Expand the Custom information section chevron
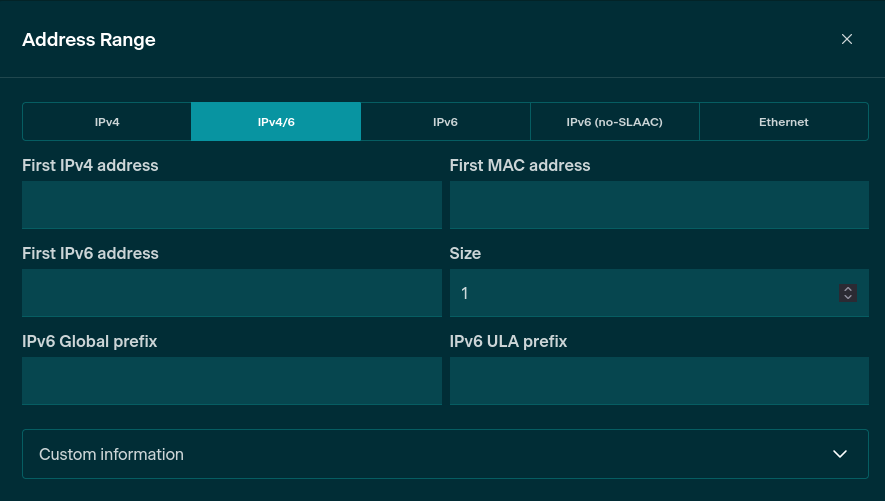 (x=839, y=454)
